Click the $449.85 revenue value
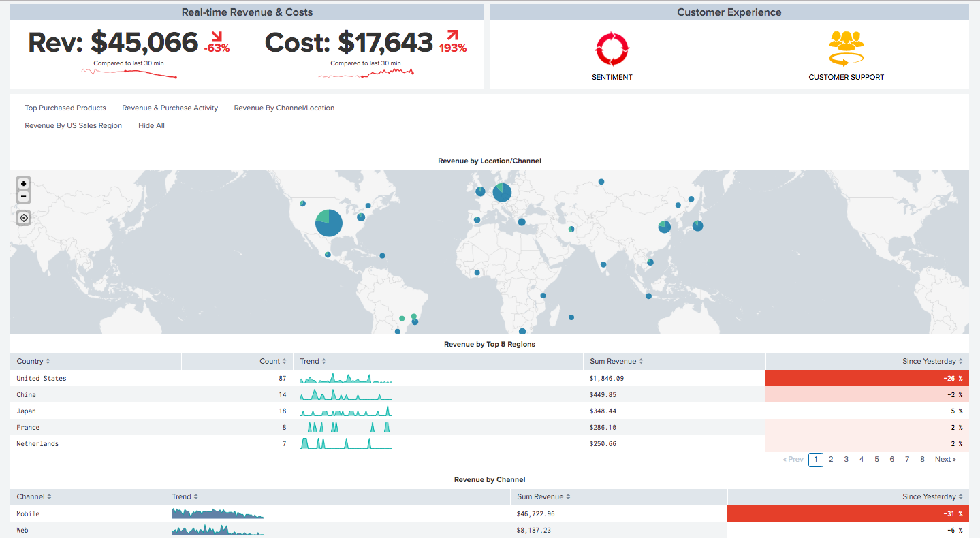This screenshot has width=980, height=538. pyautogui.click(x=603, y=394)
